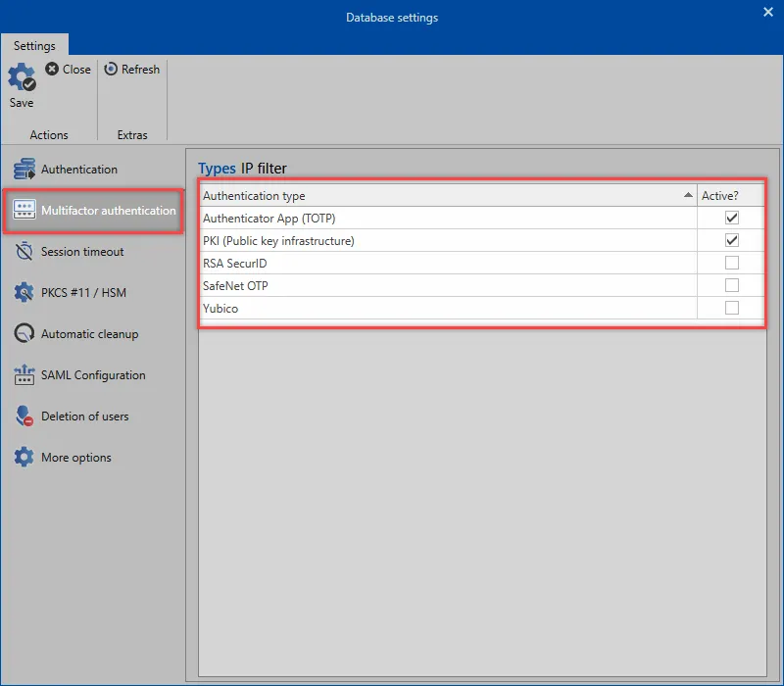Enable RSA SecurID checkbox
Viewport: 784px width, 686px height.
[x=731, y=263]
